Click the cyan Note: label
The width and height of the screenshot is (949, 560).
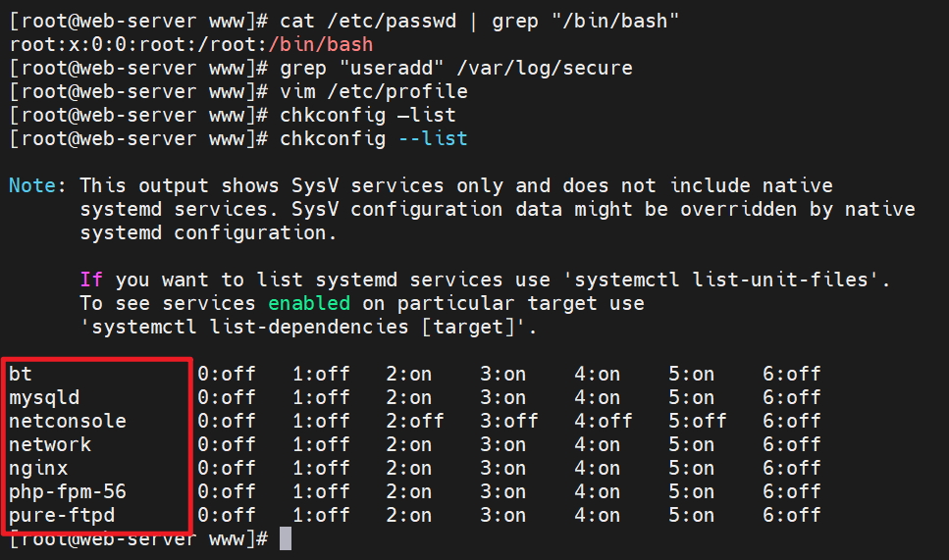tap(38, 185)
